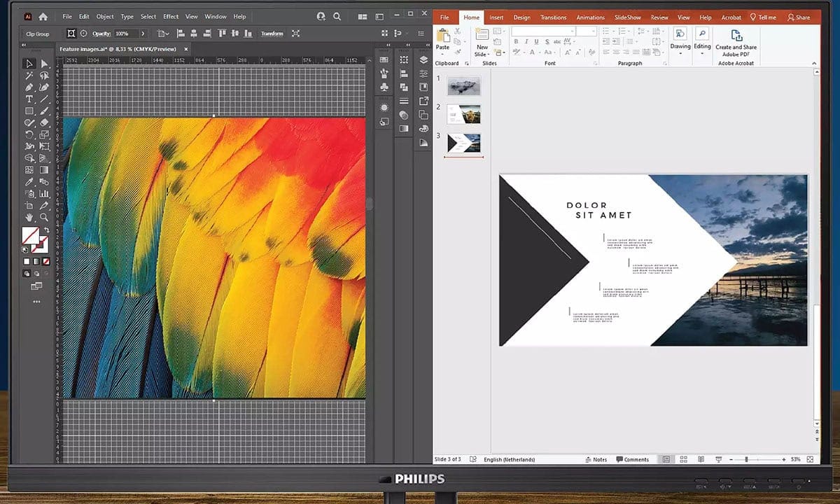Toggle bold formatting in PowerPoint
Image resolution: width=840 pixels, height=504 pixels.
click(x=517, y=41)
